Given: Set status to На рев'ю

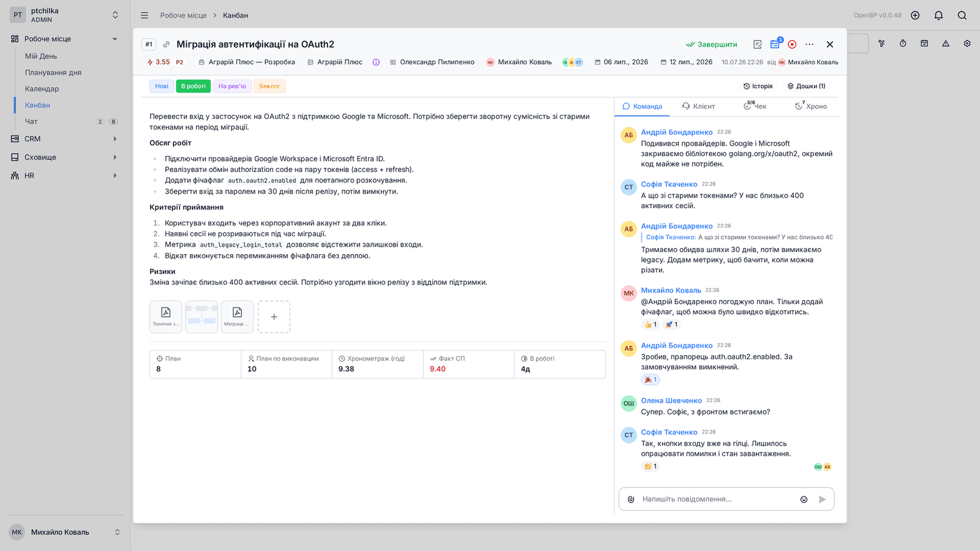Looking at the screenshot, I should [232, 86].
